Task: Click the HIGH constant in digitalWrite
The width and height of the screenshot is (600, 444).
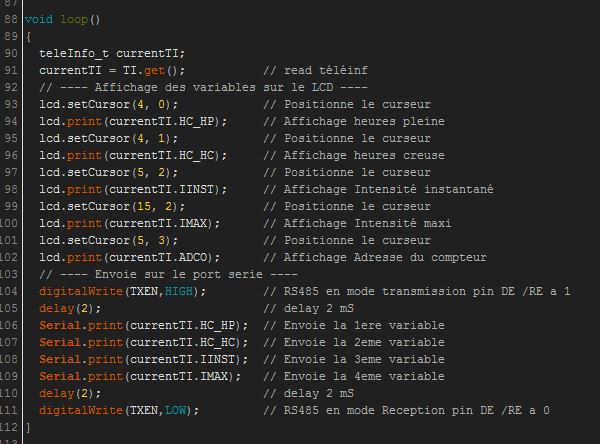Action: click(182, 291)
